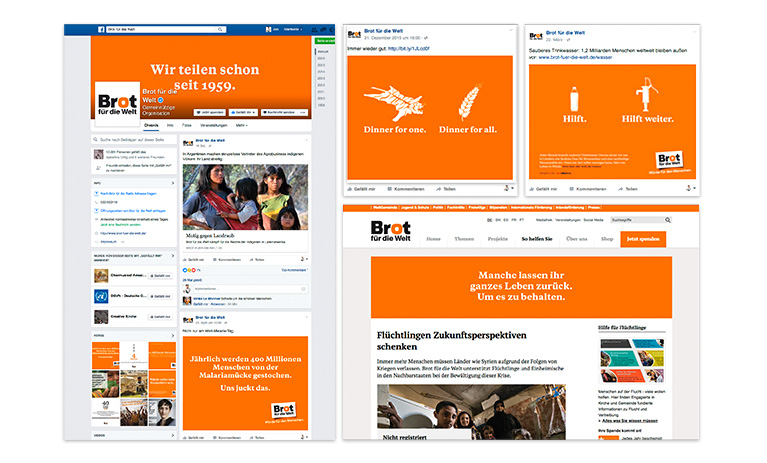
Task: Expand the Videos section chevron in sidebar
Action: click(x=173, y=435)
